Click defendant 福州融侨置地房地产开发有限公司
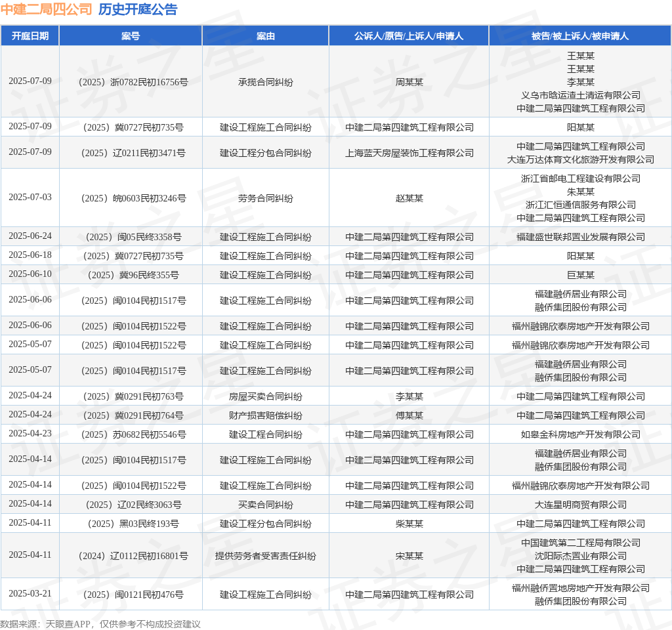The image size is (672, 630). click(x=581, y=588)
